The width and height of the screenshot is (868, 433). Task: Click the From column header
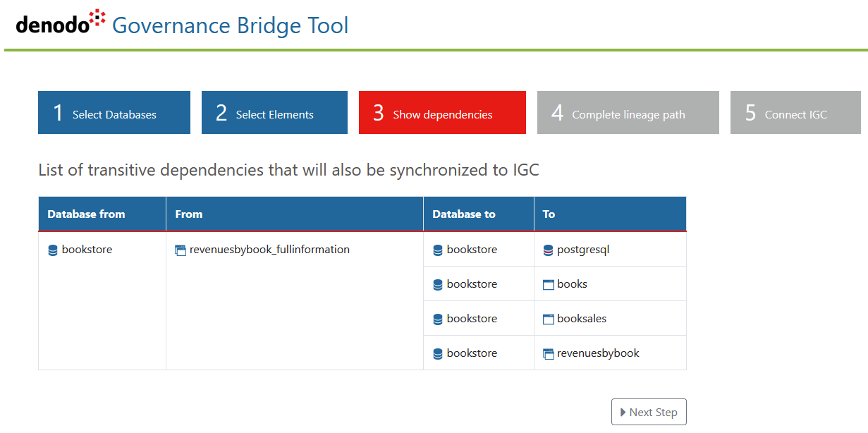[x=295, y=214]
